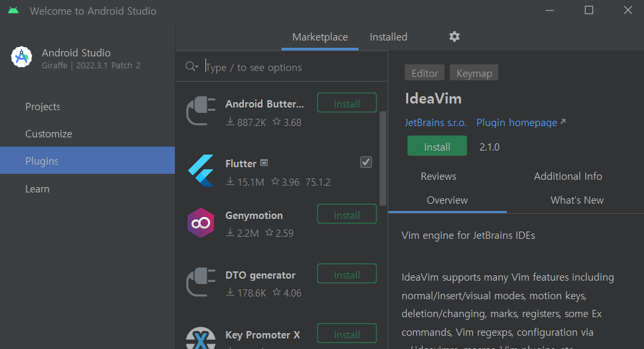Viewport: 644px width, 349px height.
Task: Click the Genymotion 2.2M downloads count
Action: (242, 233)
